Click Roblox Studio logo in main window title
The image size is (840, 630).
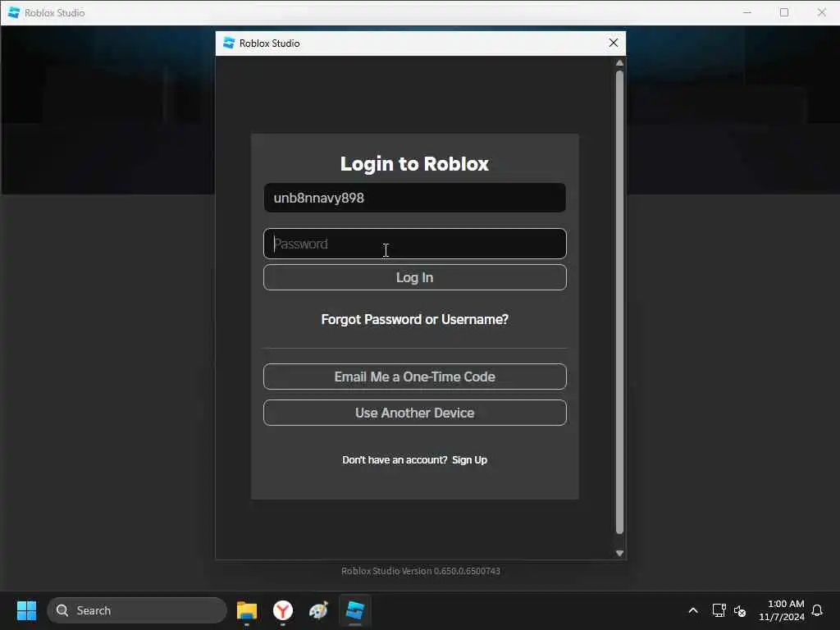click(x=14, y=12)
